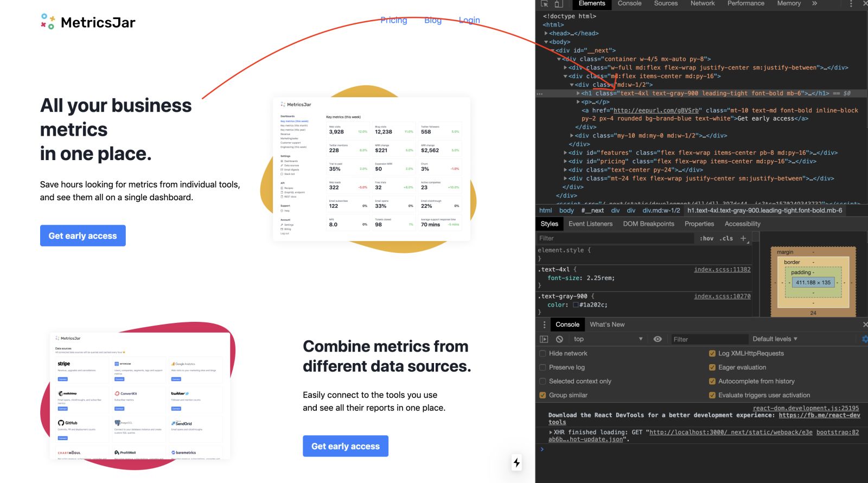Switch to DOM Breakpoints pane
The width and height of the screenshot is (868, 483).
tap(648, 224)
